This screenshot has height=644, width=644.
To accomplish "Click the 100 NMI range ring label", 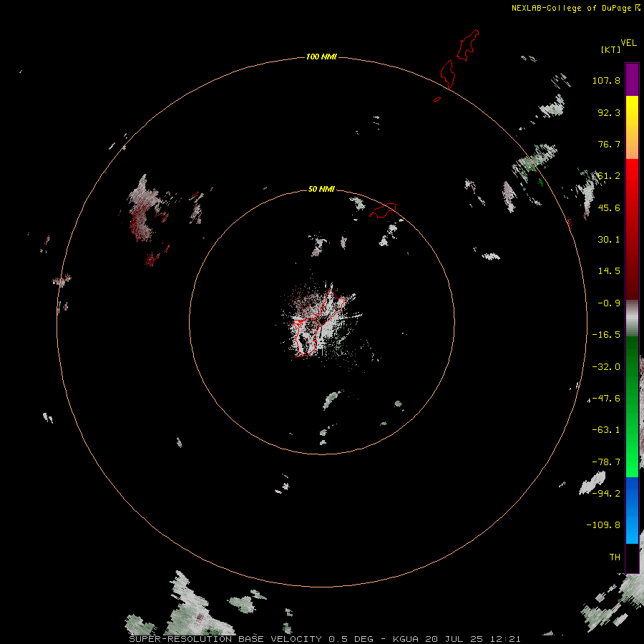I will click(321, 57).
